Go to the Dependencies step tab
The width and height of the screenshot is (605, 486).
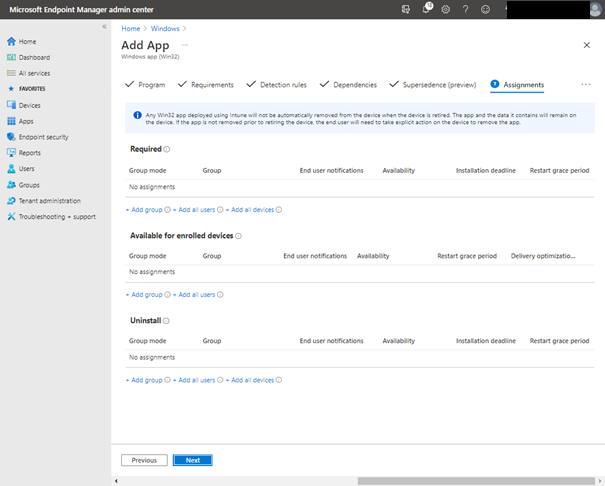[348, 84]
